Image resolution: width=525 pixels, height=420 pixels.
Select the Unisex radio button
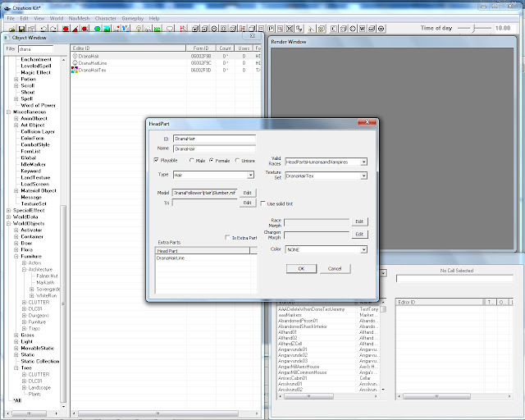click(x=237, y=161)
